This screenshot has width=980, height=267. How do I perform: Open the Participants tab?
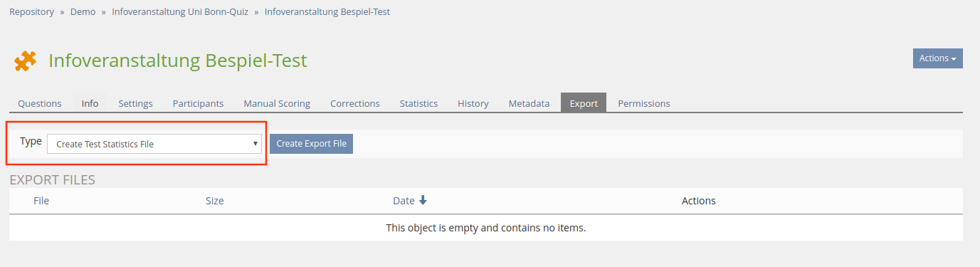click(198, 103)
